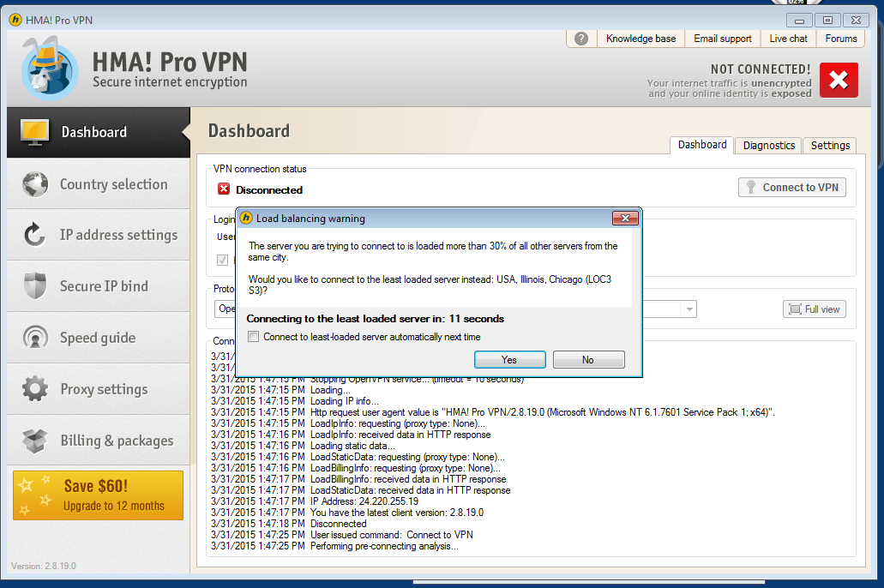Click the small HMA icon in the title bar

(15, 20)
